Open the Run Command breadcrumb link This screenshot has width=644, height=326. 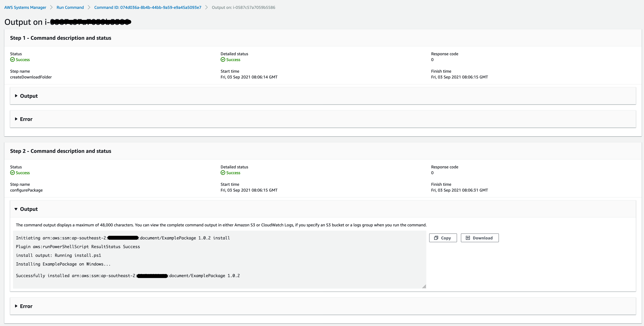70,7
